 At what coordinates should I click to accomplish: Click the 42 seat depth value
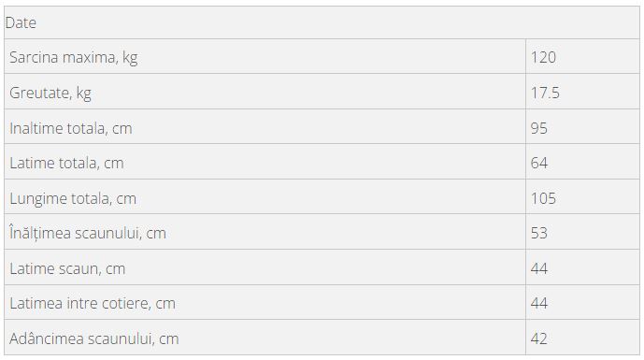pyautogui.click(x=539, y=339)
